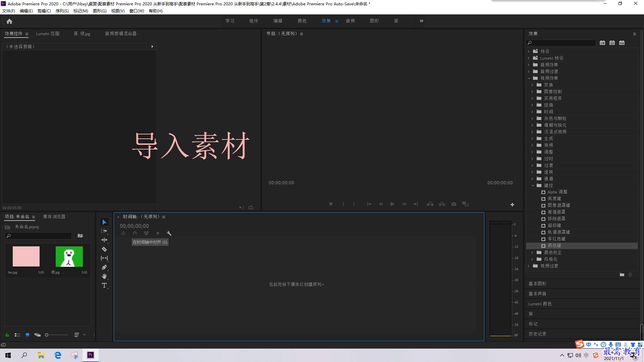The image size is (644, 362).
Task: Adjust the Project panel thumbnail zoom slider
Action: [56, 335]
